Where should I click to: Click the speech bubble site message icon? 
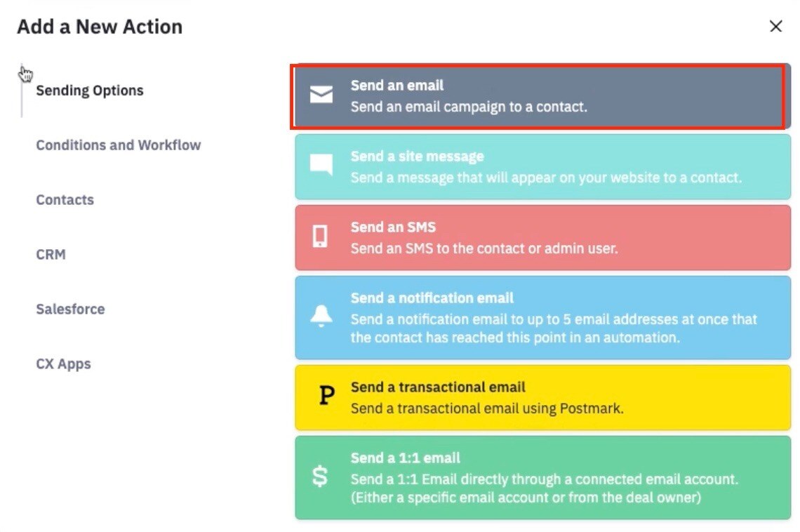click(321, 165)
